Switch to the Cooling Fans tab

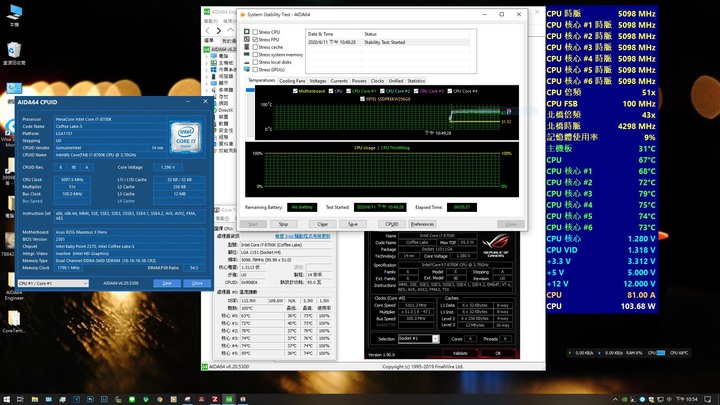(x=292, y=81)
